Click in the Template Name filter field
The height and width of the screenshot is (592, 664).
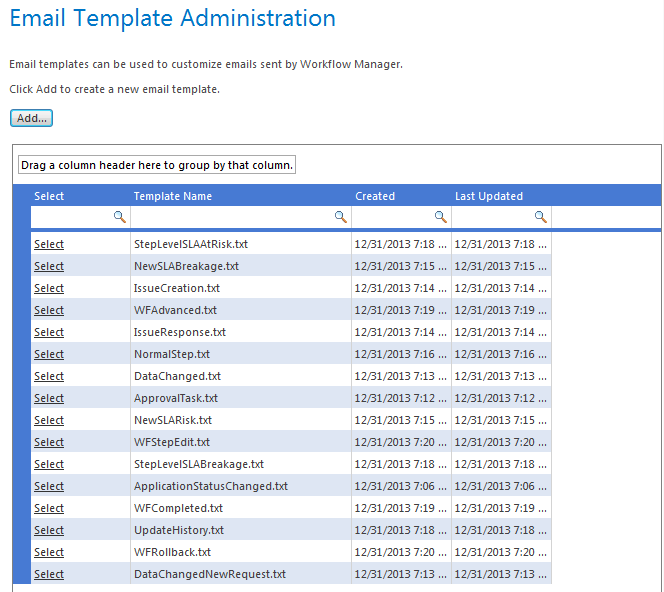coord(233,217)
